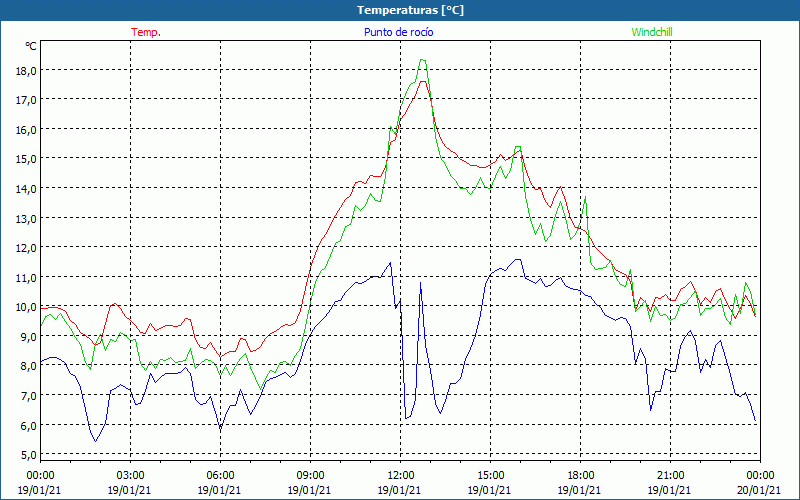Click the 16,0 y-axis value

coord(26,130)
